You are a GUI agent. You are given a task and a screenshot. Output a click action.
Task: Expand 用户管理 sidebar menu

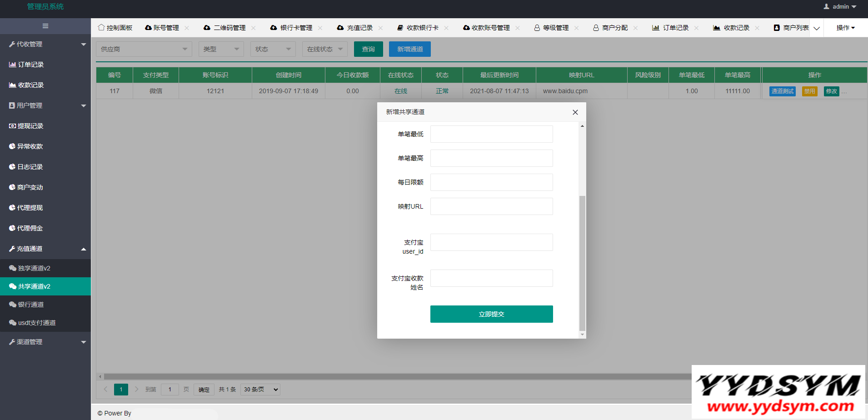coord(45,105)
